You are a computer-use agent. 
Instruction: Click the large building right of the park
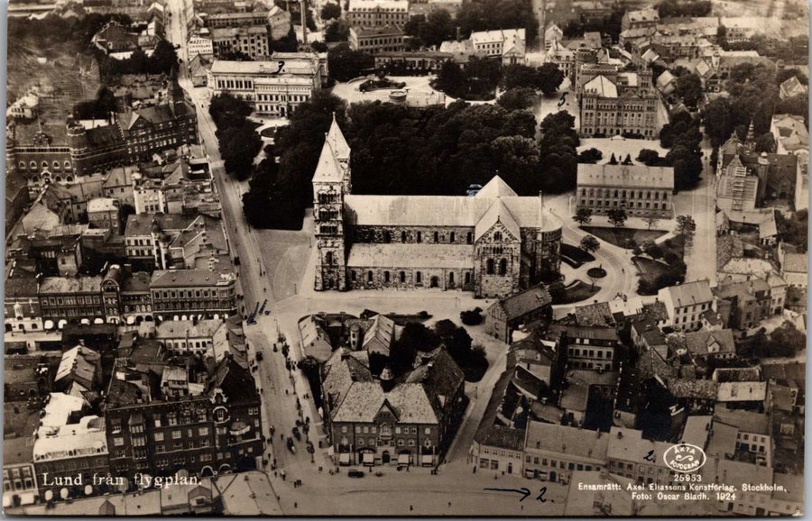tap(618, 110)
